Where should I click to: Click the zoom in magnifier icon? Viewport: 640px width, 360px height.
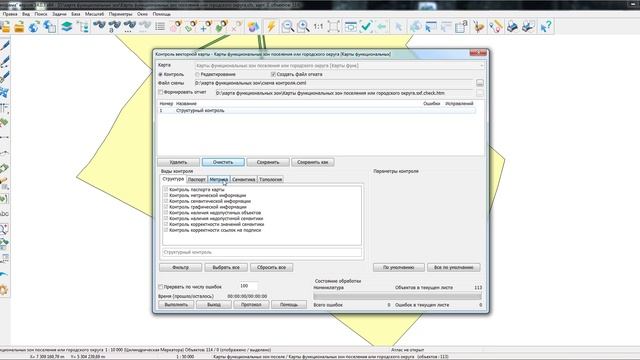coord(303,27)
